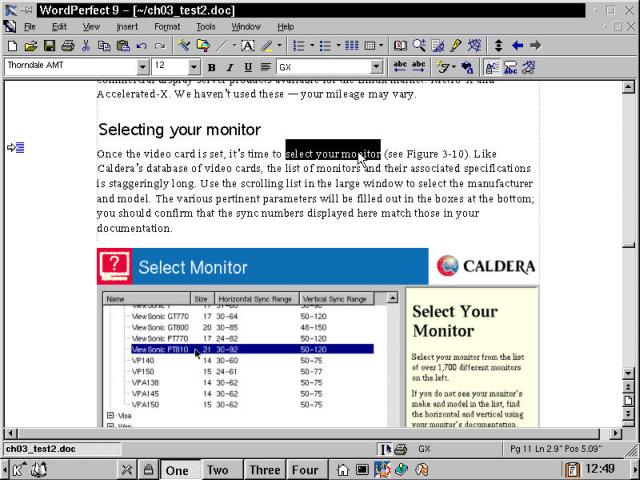640x480 pixels.
Task: Click the Undo arrow icon
Action: [142, 46]
